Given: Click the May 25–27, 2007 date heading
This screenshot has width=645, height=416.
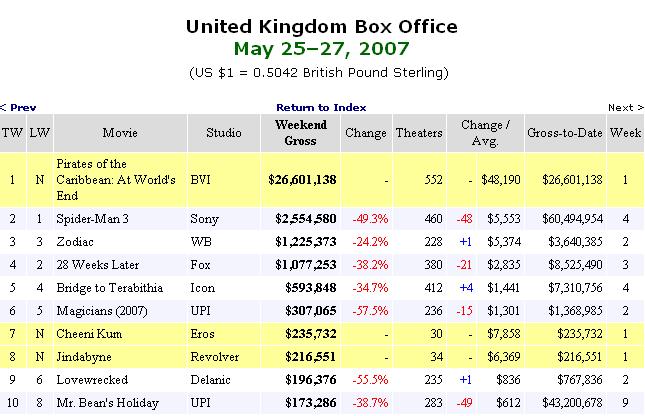Looking at the screenshot, I should pos(321,48).
